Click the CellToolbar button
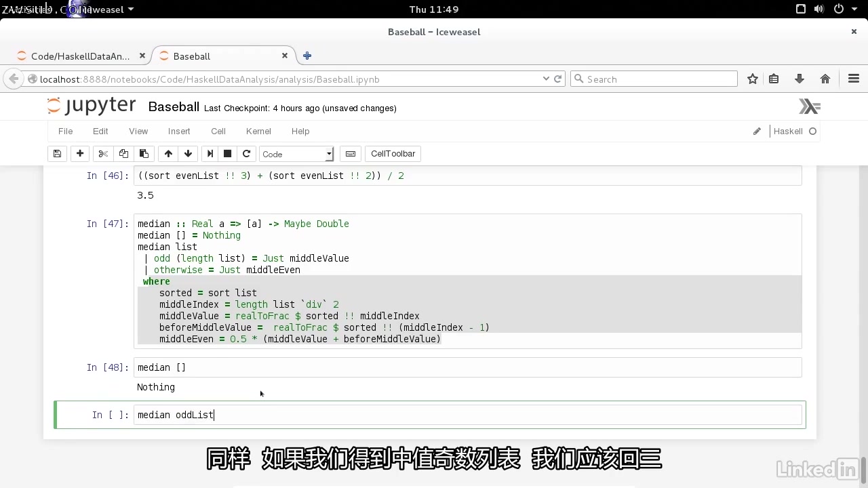The height and width of the screenshot is (488, 868). coord(393,153)
